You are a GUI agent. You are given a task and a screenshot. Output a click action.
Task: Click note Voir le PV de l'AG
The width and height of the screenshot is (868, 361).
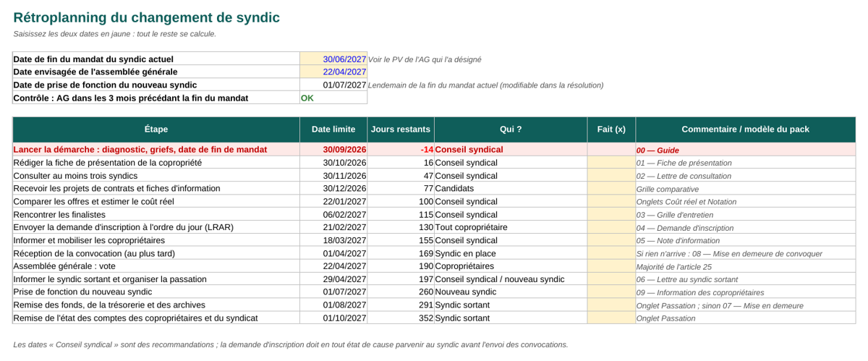[x=425, y=60]
